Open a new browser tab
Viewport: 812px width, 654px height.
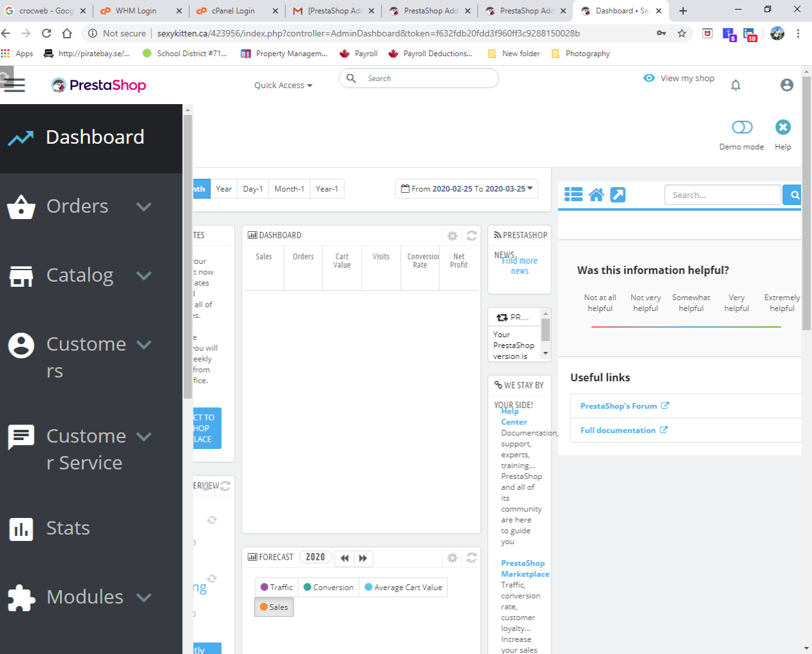(683, 11)
